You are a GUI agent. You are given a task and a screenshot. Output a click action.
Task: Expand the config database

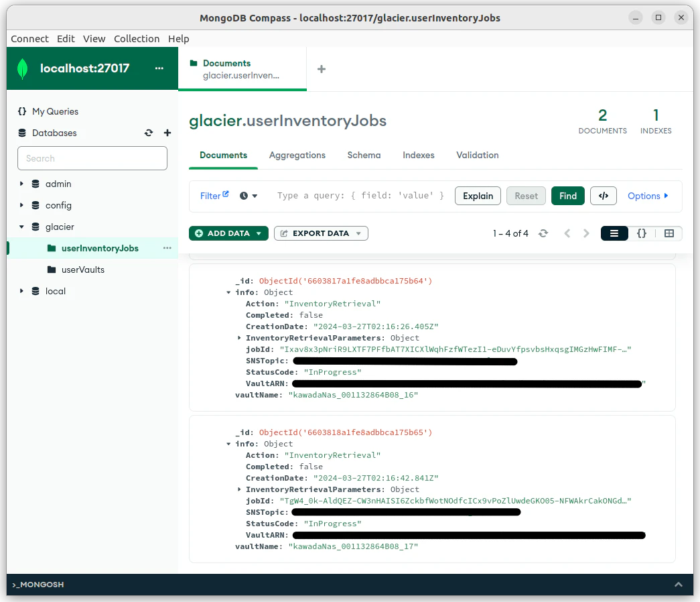point(21,205)
